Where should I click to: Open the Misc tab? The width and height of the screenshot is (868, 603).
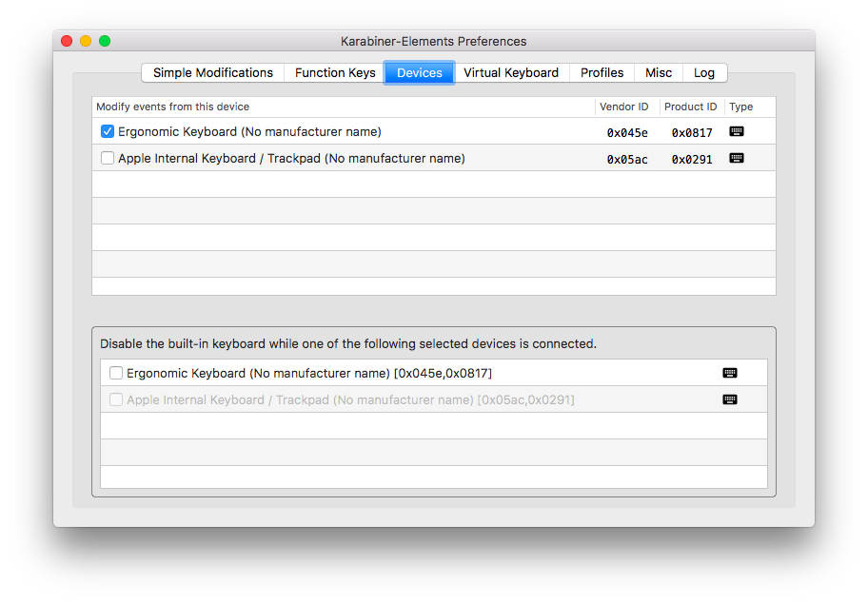point(659,73)
